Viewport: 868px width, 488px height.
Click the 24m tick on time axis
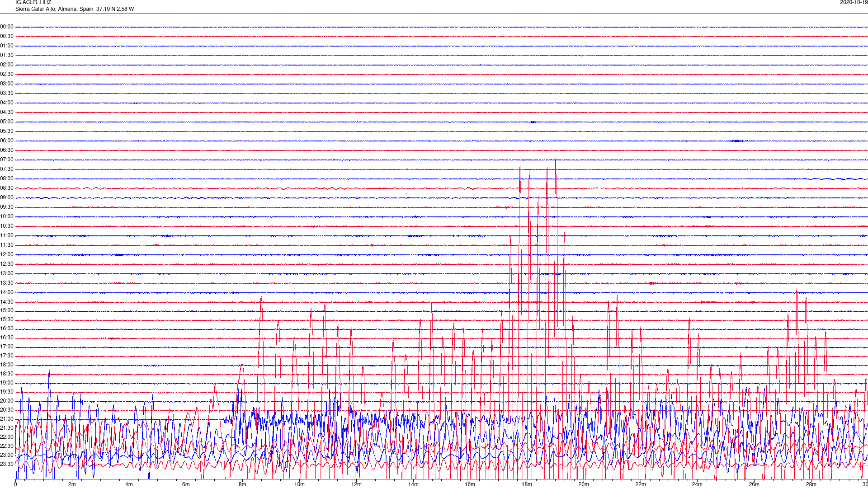[x=697, y=484]
